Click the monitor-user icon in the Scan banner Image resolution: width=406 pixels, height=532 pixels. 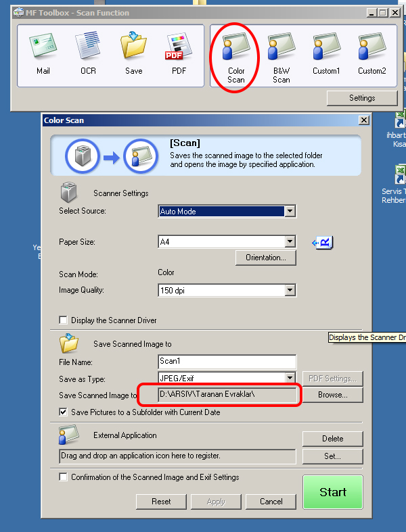pos(141,157)
